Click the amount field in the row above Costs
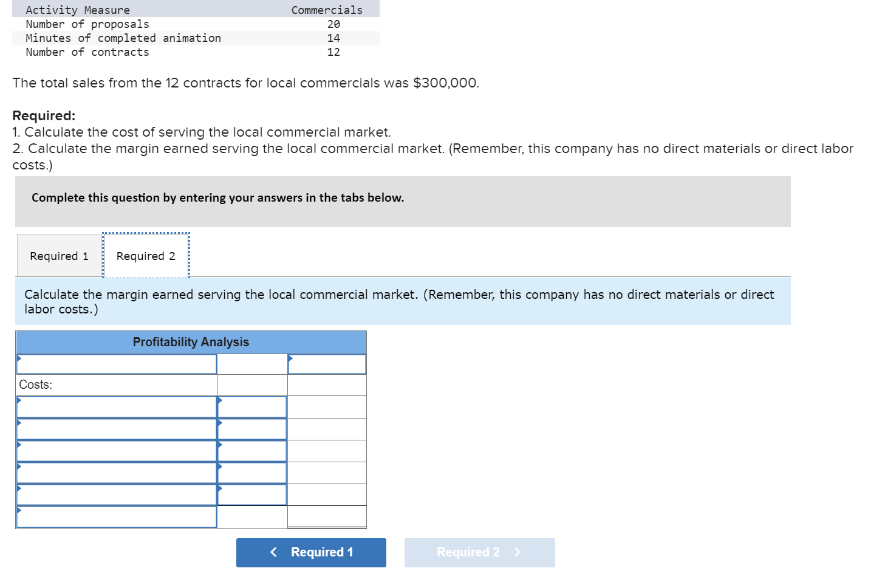Viewport: 885px width, 588px height. click(327, 364)
